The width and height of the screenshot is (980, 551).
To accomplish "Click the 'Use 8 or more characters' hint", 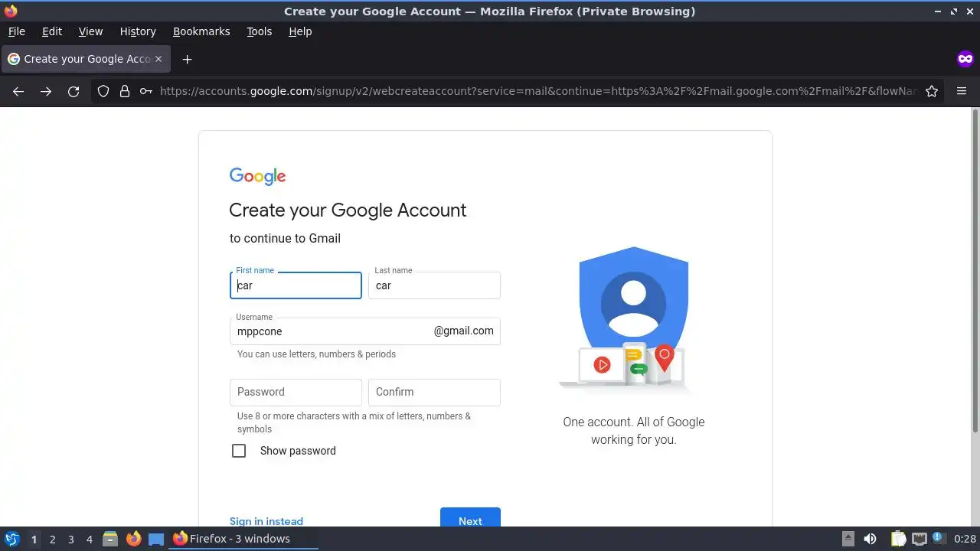I will 354,422.
